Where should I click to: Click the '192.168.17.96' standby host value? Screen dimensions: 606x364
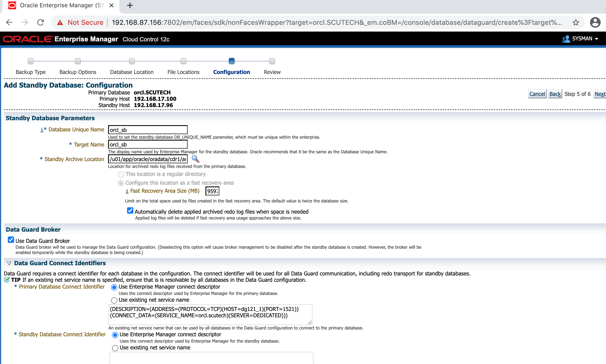(x=153, y=105)
